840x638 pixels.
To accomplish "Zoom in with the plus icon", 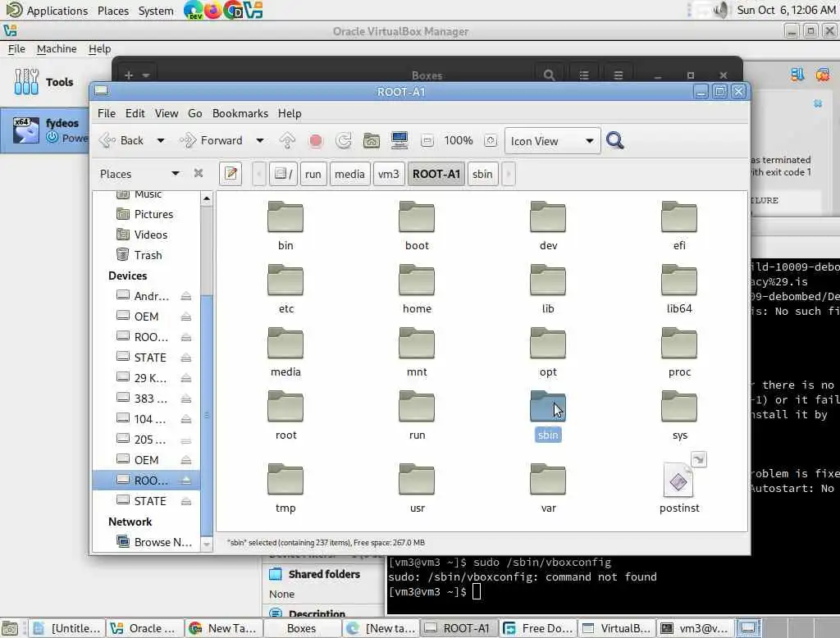I will pos(491,141).
